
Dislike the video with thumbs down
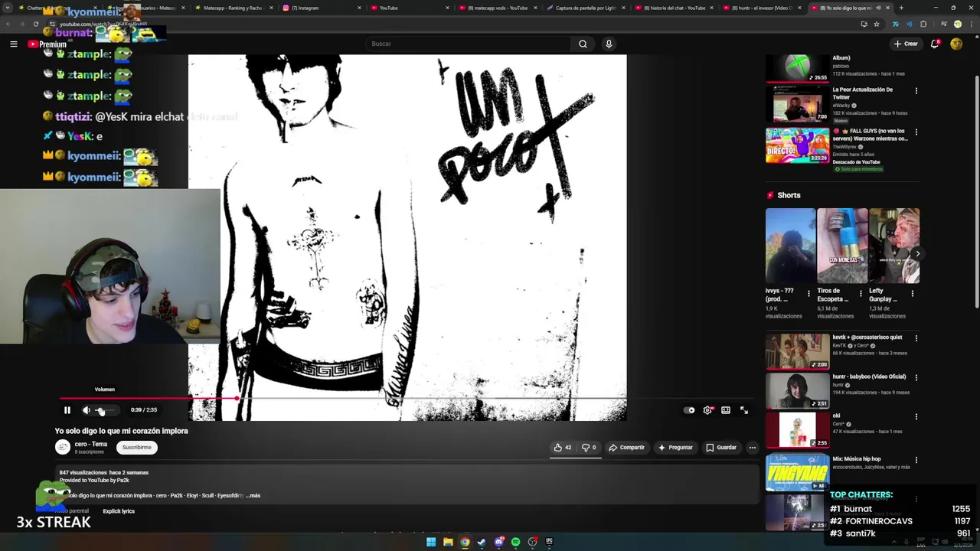[589, 448]
